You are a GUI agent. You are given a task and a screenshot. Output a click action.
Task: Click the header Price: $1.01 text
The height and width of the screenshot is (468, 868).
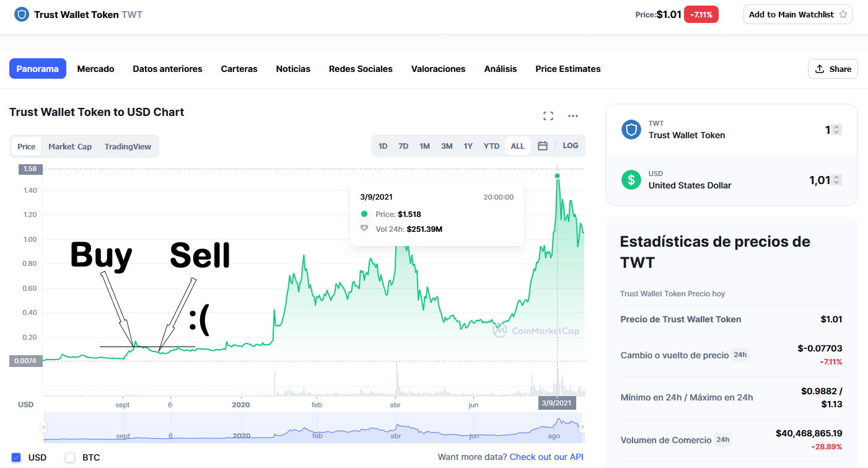point(658,14)
